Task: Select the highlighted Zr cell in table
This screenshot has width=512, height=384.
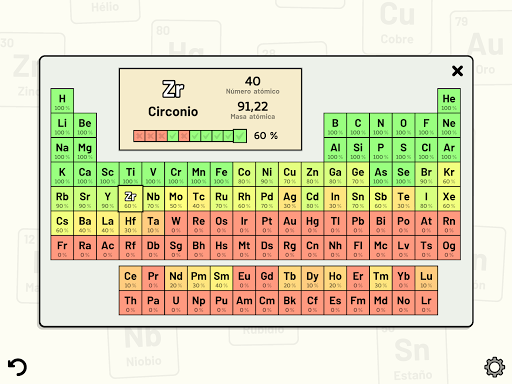Action: coord(130,199)
